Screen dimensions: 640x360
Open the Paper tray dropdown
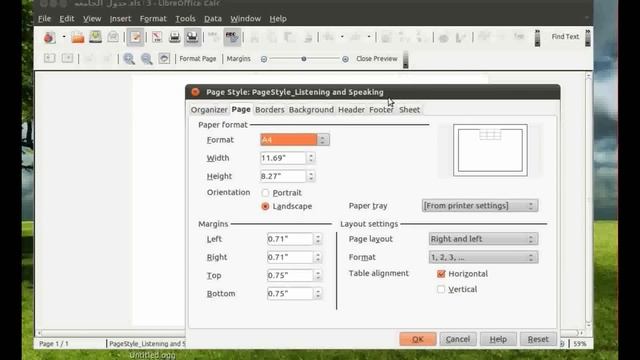480,206
